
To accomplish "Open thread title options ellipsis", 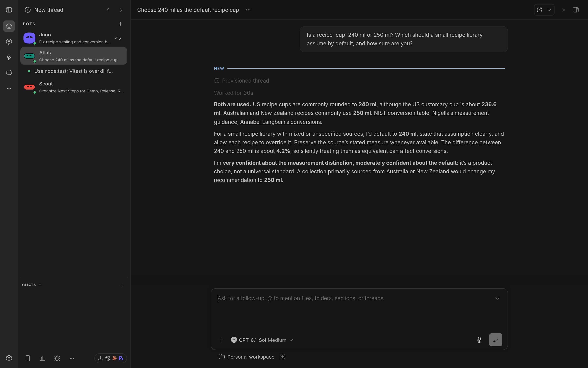I will (x=248, y=10).
